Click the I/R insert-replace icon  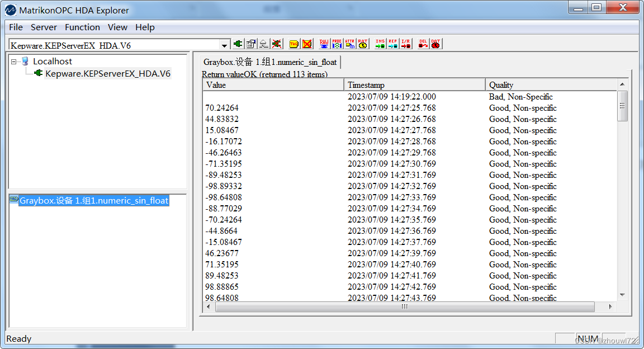tap(406, 44)
